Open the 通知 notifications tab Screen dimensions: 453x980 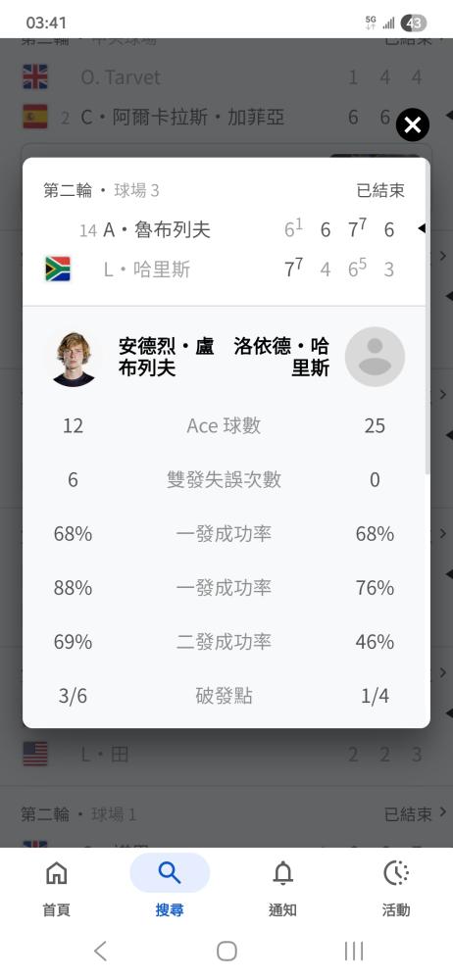(x=282, y=888)
